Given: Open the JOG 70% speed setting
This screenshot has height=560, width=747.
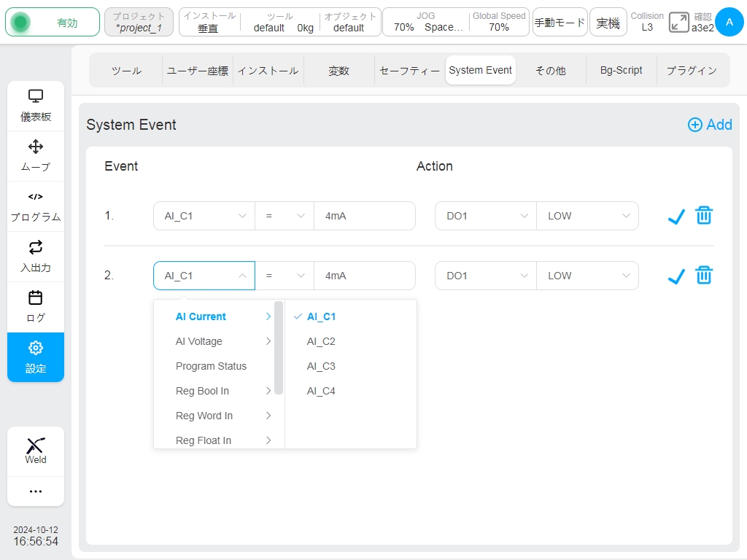Looking at the screenshot, I should tap(426, 23).
